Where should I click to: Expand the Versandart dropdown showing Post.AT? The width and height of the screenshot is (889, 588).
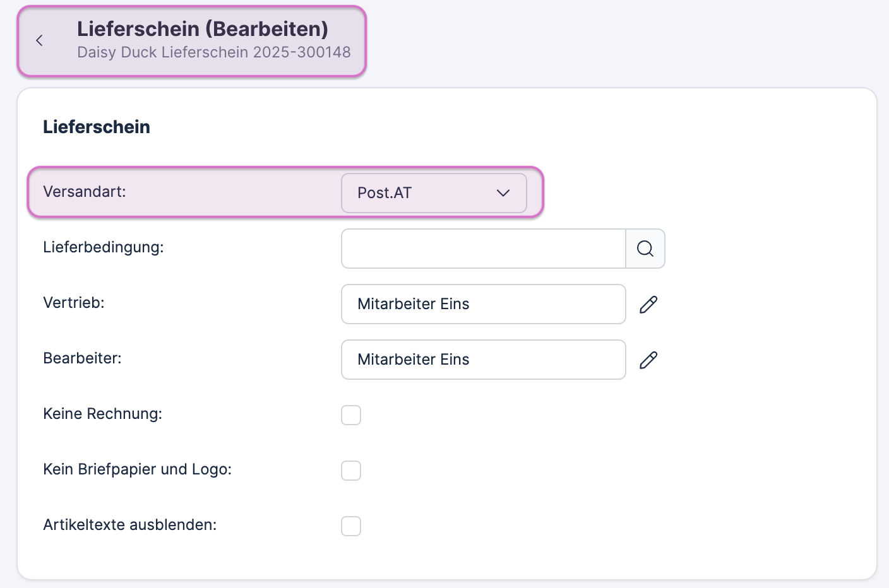pyautogui.click(x=434, y=193)
